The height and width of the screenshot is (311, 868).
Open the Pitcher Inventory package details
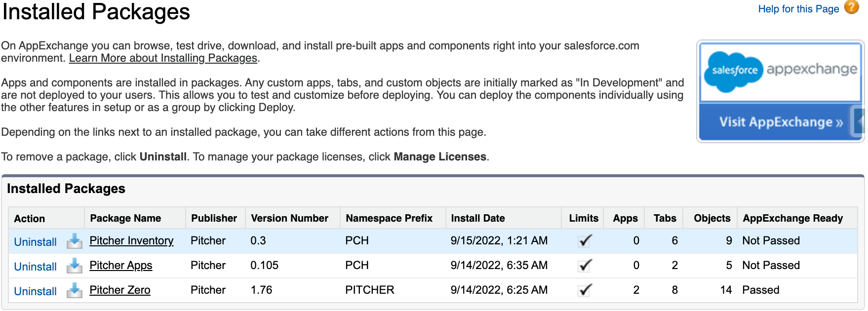click(131, 241)
